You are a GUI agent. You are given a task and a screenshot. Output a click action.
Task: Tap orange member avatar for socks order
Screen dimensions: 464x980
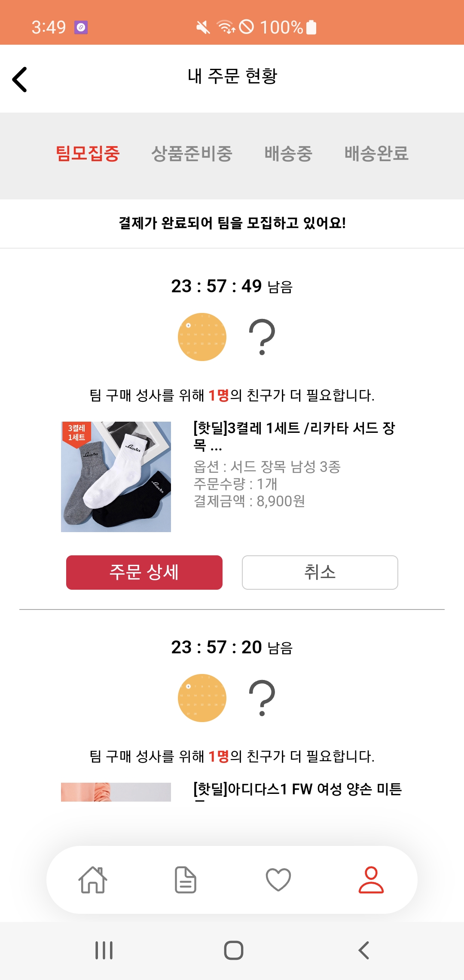(x=202, y=337)
